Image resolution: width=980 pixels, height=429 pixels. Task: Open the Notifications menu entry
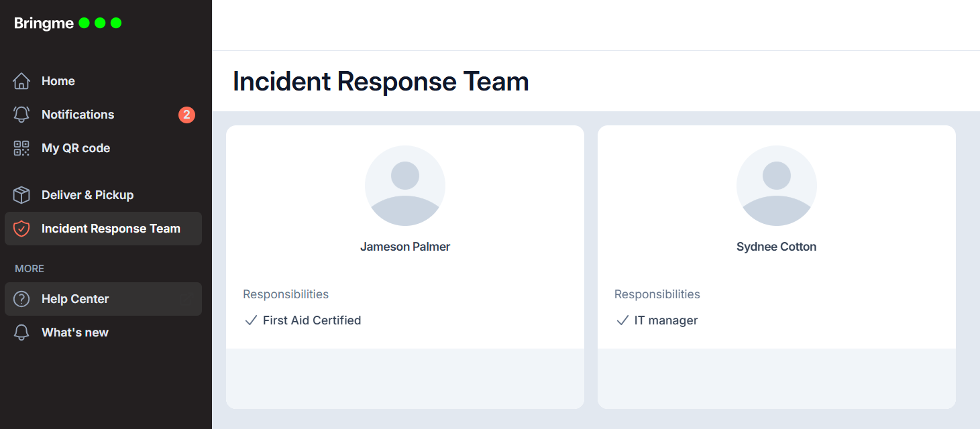[78, 115]
